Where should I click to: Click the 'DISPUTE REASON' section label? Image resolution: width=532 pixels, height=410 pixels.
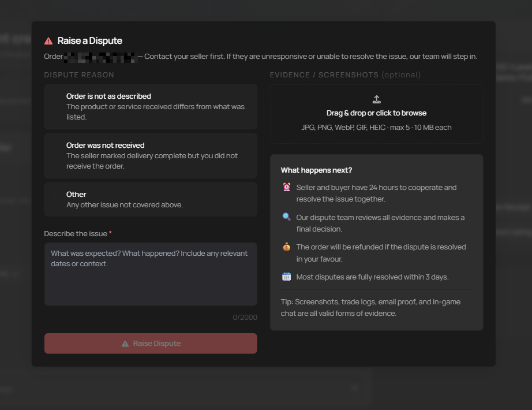pyautogui.click(x=79, y=75)
